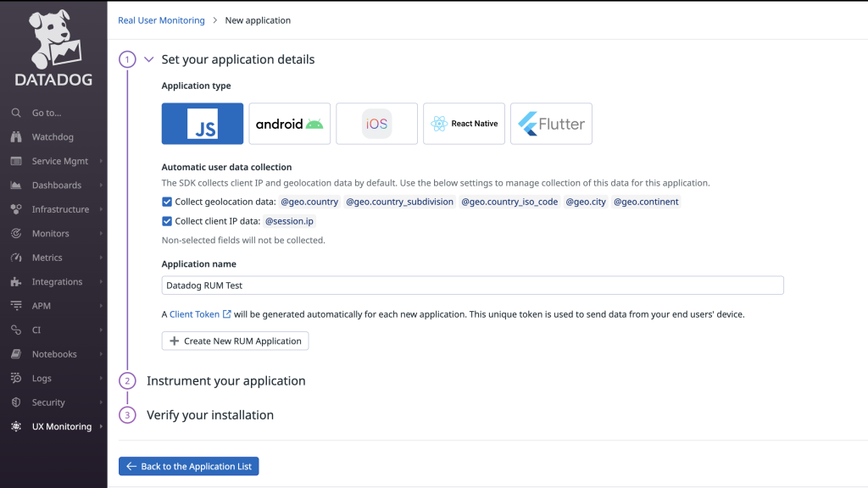This screenshot has height=488, width=868.
Task: Pick the Flutter application type
Action: click(551, 123)
